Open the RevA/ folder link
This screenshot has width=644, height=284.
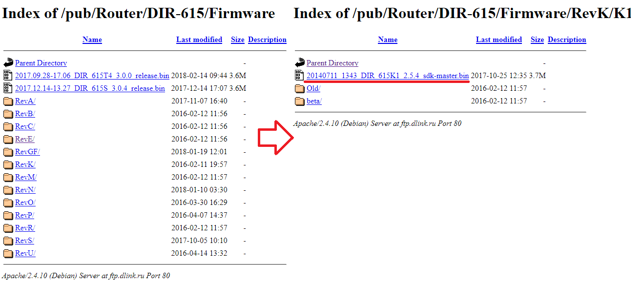[25, 101]
